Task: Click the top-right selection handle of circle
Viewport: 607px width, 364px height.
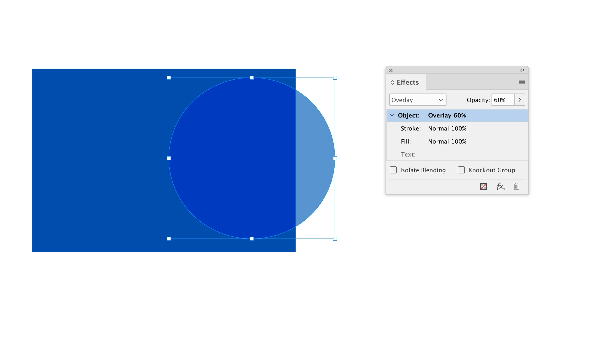Action: [x=335, y=78]
